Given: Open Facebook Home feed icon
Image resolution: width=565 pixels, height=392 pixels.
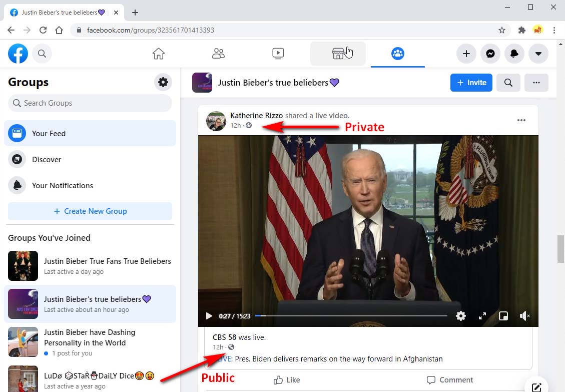Looking at the screenshot, I should pyautogui.click(x=159, y=54).
